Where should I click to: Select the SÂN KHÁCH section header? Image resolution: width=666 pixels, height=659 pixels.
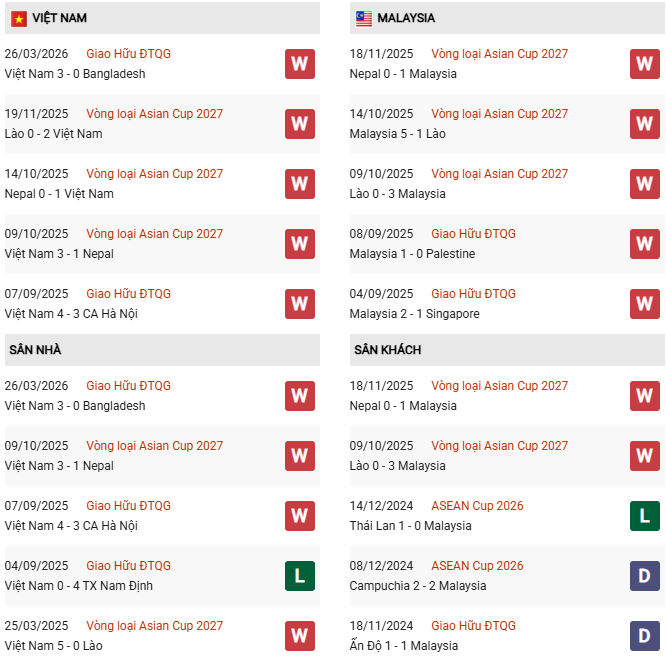click(x=387, y=350)
